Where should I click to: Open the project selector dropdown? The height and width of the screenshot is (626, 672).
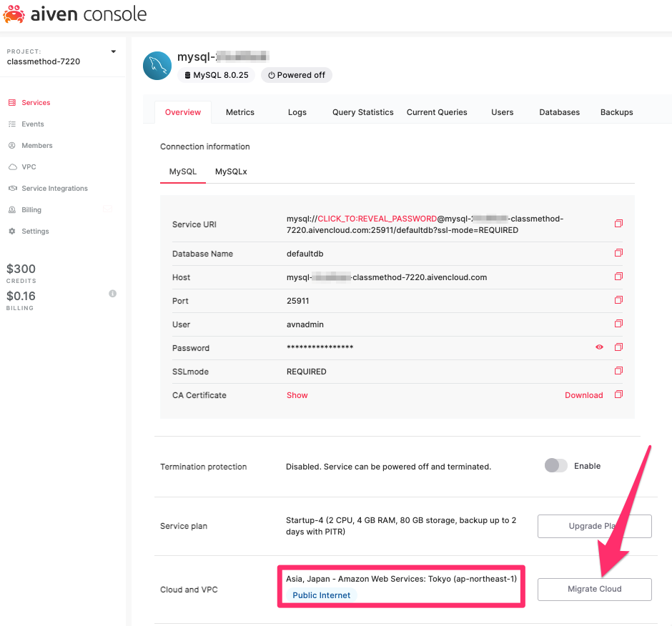(x=112, y=51)
